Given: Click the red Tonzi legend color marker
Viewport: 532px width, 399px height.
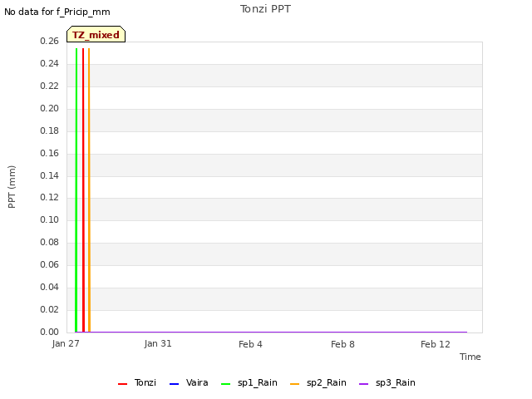Looking at the screenshot, I should 122,384.
